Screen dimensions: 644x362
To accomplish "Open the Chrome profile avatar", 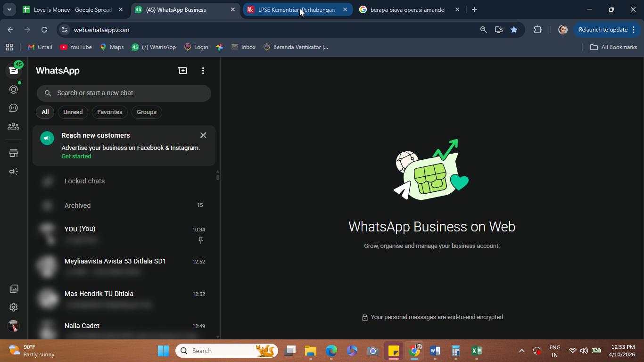I will 562,30.
